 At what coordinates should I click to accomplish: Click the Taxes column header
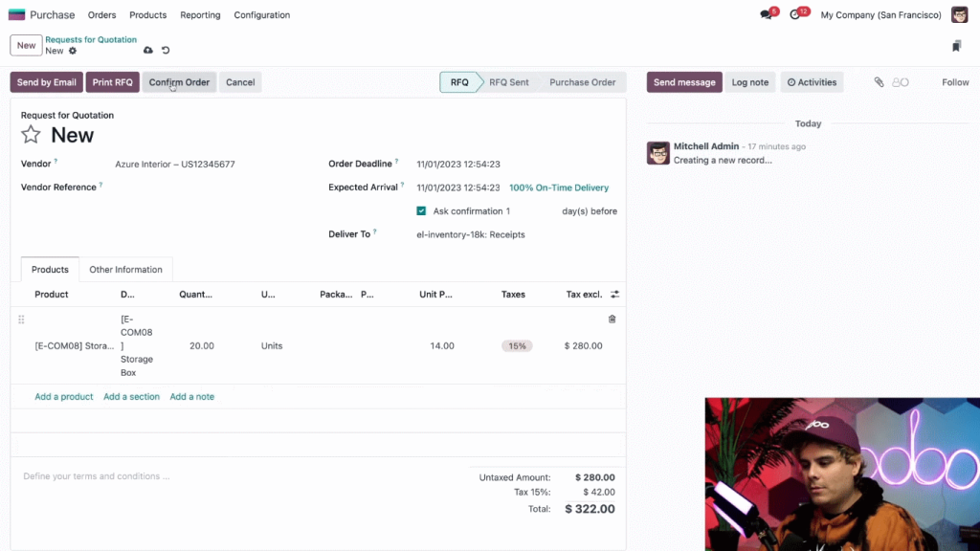pos(513,295)
